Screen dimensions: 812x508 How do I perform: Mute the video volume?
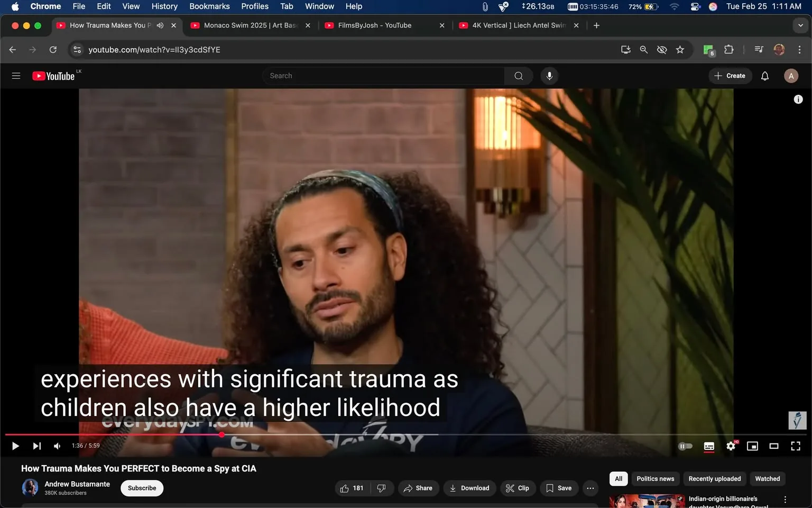(57, 446)
